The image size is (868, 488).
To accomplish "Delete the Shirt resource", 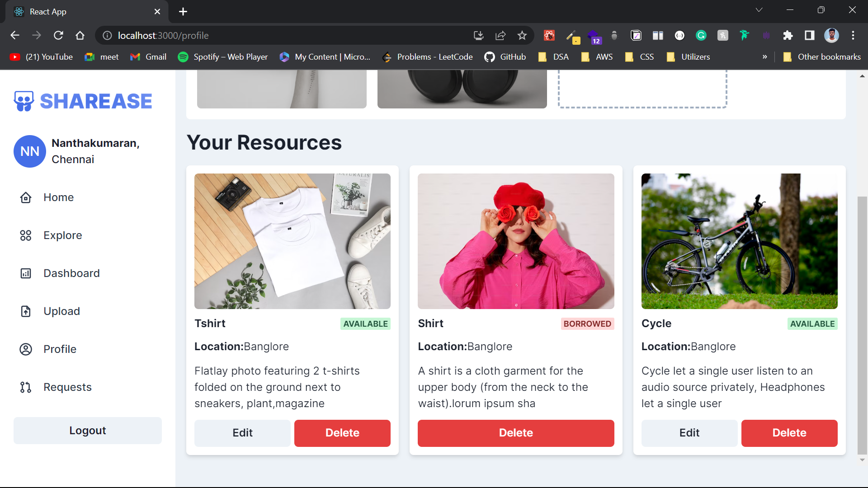I will tap(516, 433).
